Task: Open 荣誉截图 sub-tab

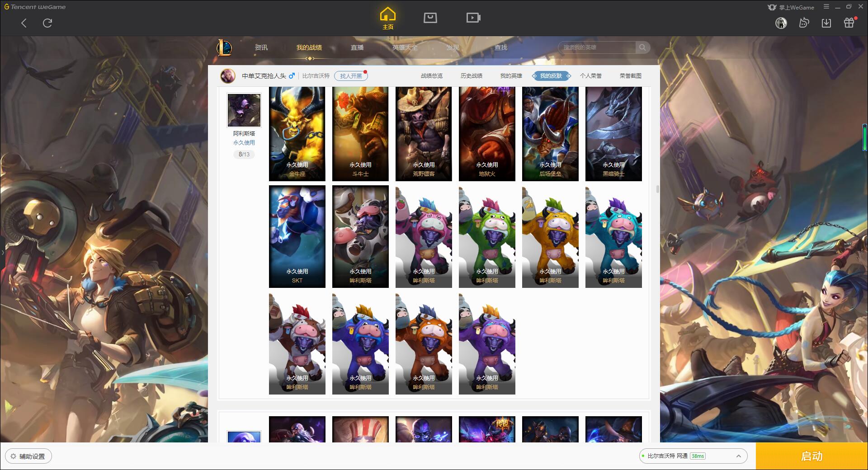Action: [x=631, y=76]
